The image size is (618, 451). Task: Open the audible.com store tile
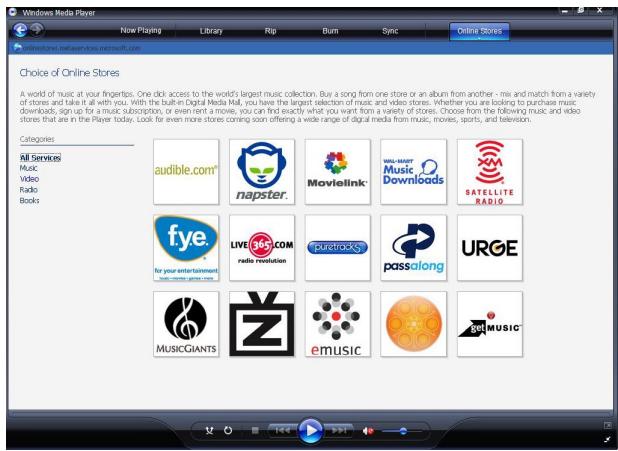coord(186,172)
